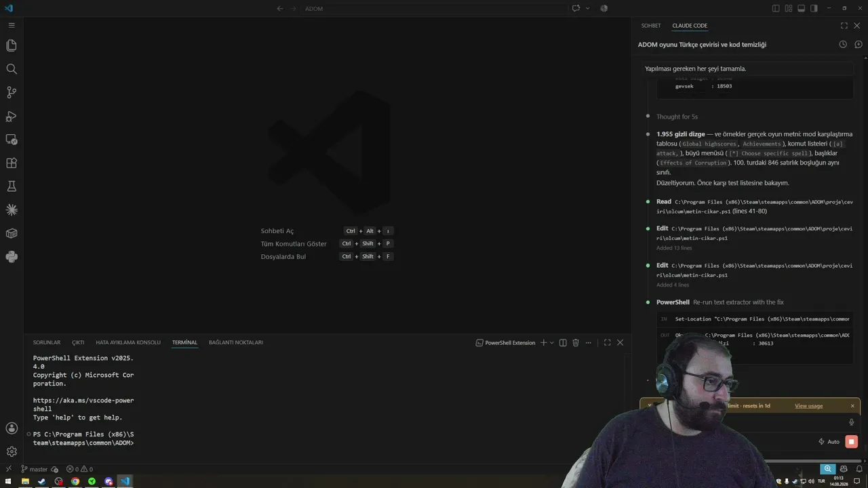This screenshot has height=488, width=868.
Task: Split the terminal
Action: (x=563, y=343)
